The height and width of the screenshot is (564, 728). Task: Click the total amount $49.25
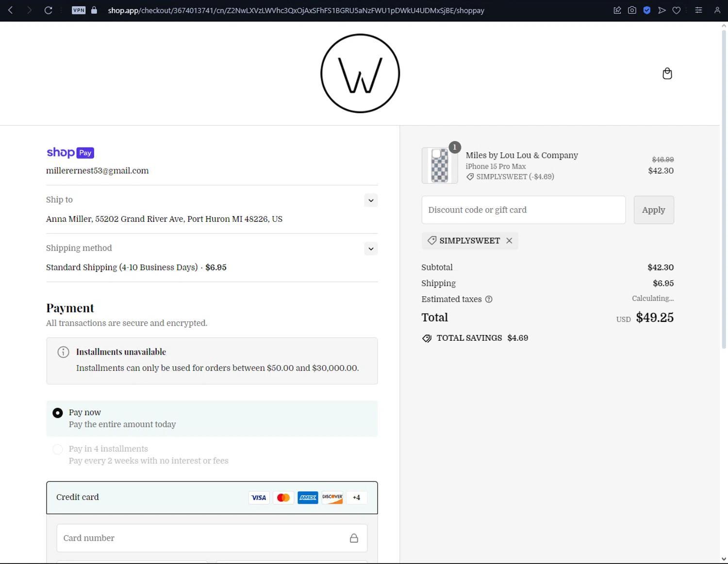pos(655,317)
